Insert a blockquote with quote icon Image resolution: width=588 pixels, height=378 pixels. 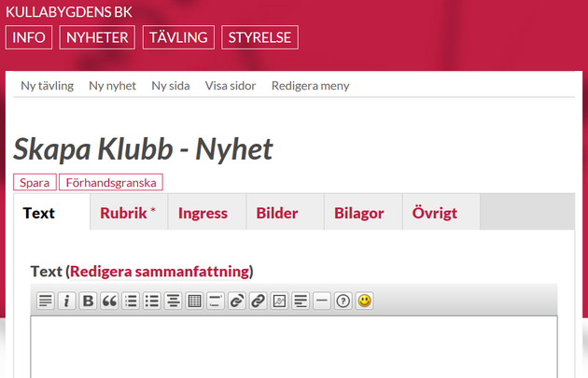coord(109,301)
